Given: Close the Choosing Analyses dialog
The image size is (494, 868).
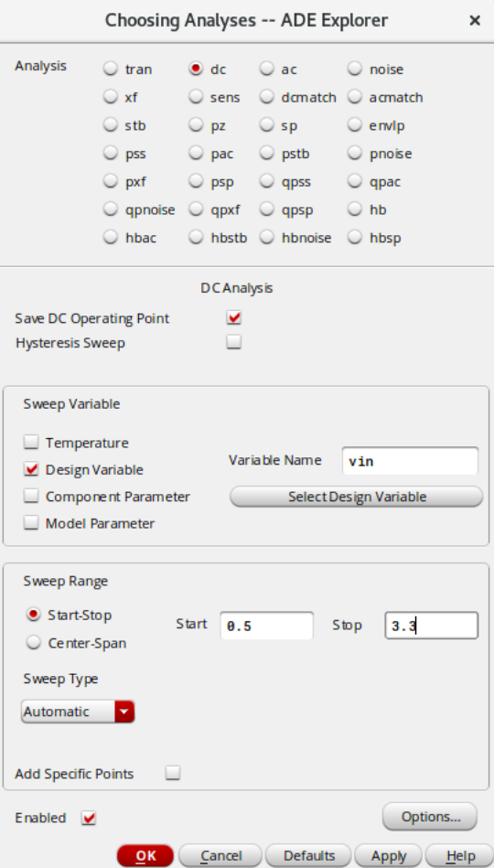Looking at the screenshot, I should click(x=475, y=20).
